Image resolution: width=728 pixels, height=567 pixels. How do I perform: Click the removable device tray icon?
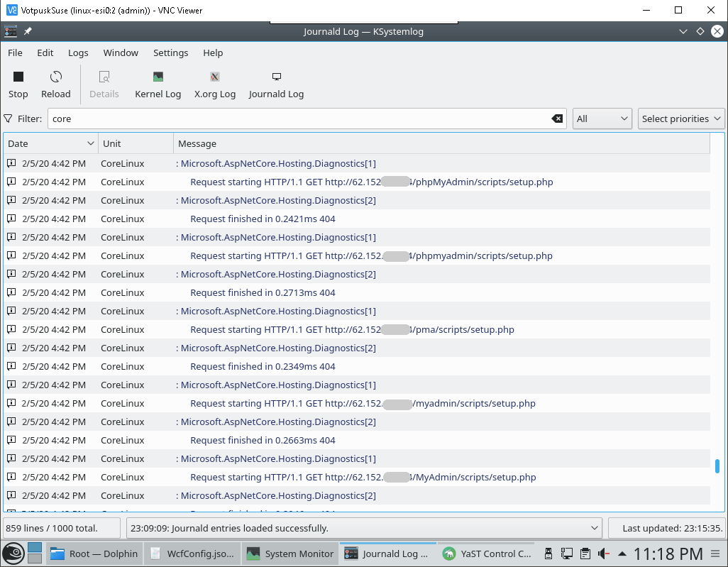[x=548, y=554]
